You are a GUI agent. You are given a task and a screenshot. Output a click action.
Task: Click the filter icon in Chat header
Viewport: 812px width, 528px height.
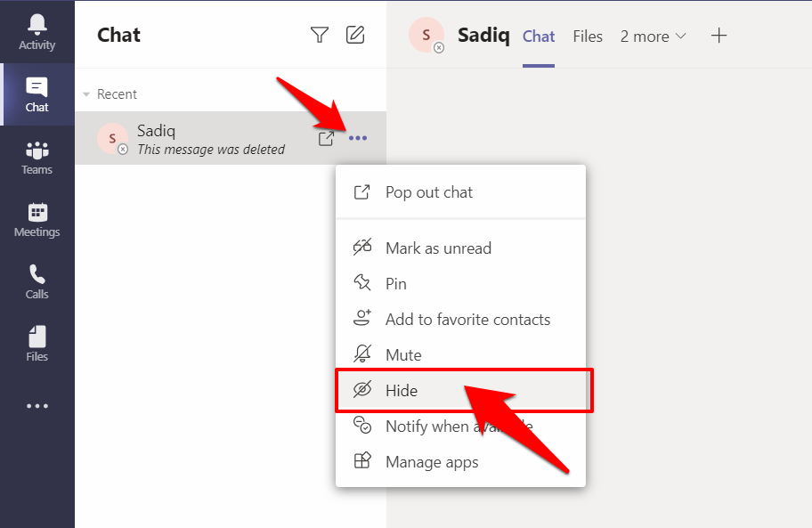point(319,35)
